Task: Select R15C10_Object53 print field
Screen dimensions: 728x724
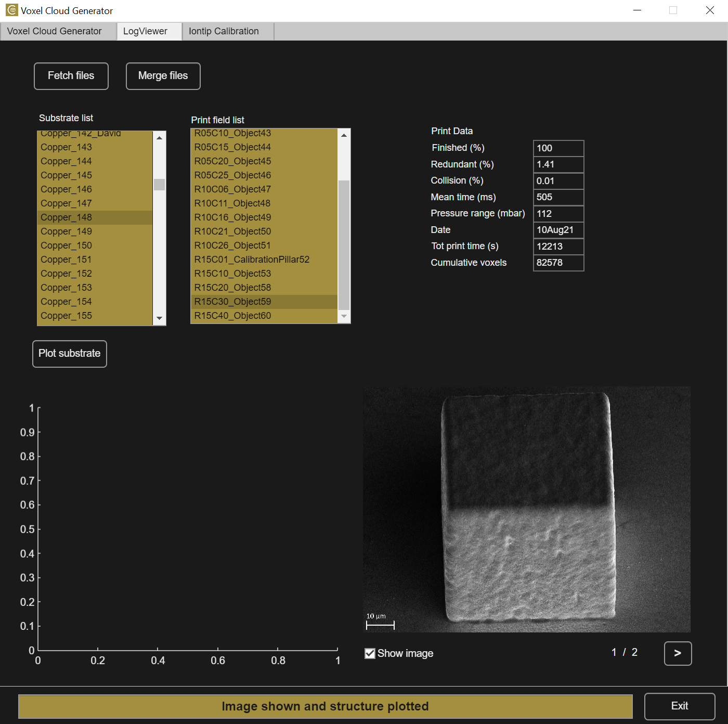Action: coord(264,274)
